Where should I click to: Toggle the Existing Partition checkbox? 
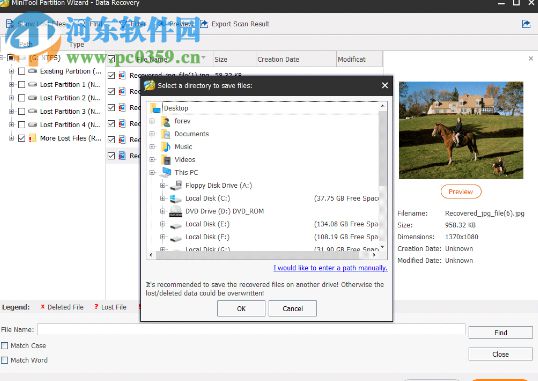click(x=21, y=71)
